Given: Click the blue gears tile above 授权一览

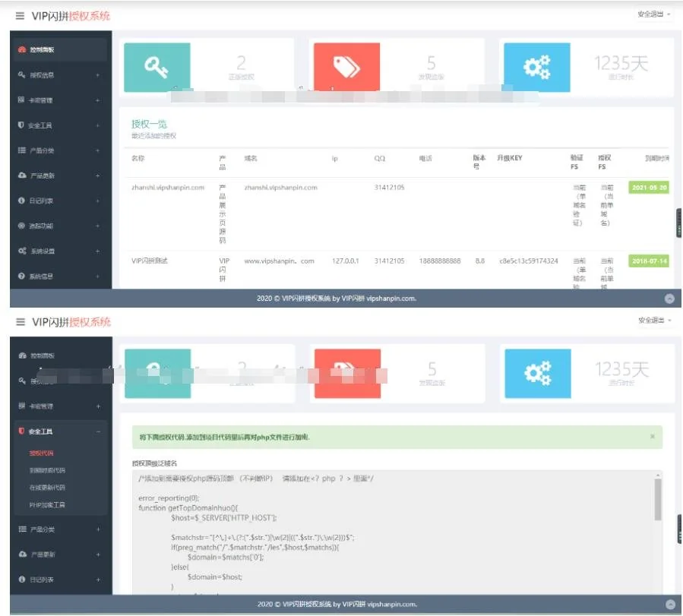Looking at the screenshot, I should coord(536,68).
